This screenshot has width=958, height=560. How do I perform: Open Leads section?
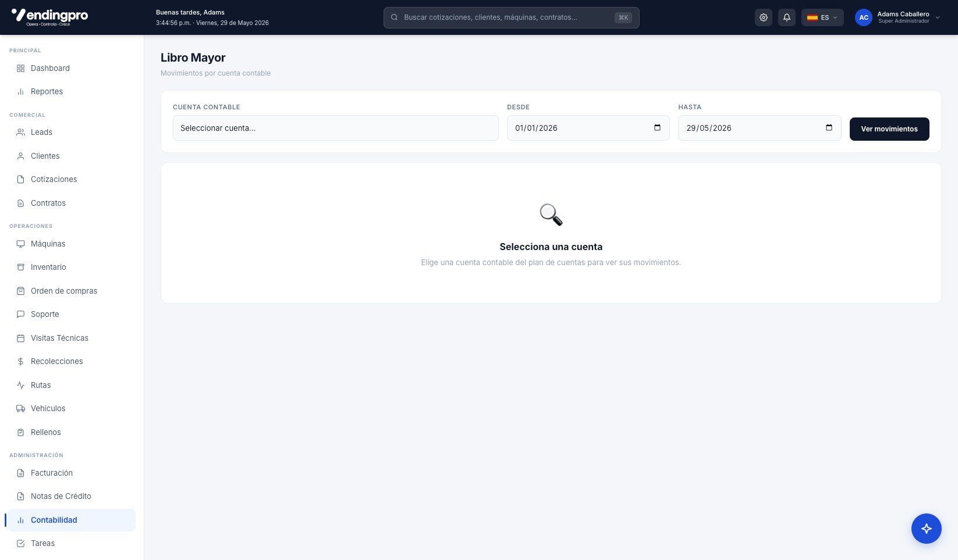71,133
